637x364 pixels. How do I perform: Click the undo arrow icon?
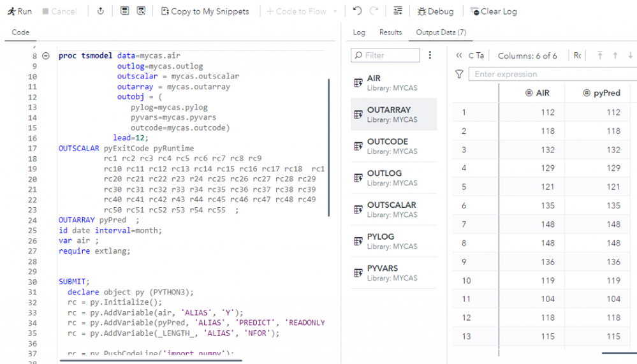coord(357,11)
